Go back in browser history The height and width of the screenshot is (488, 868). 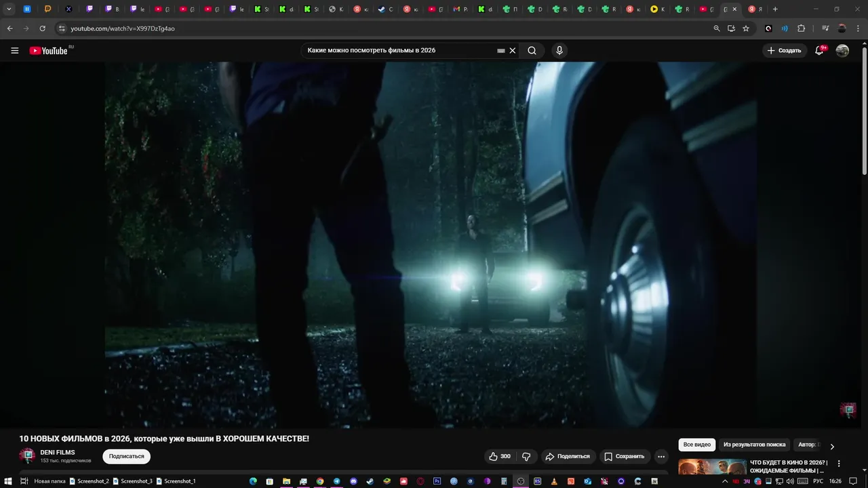click(x=9, y=28)
